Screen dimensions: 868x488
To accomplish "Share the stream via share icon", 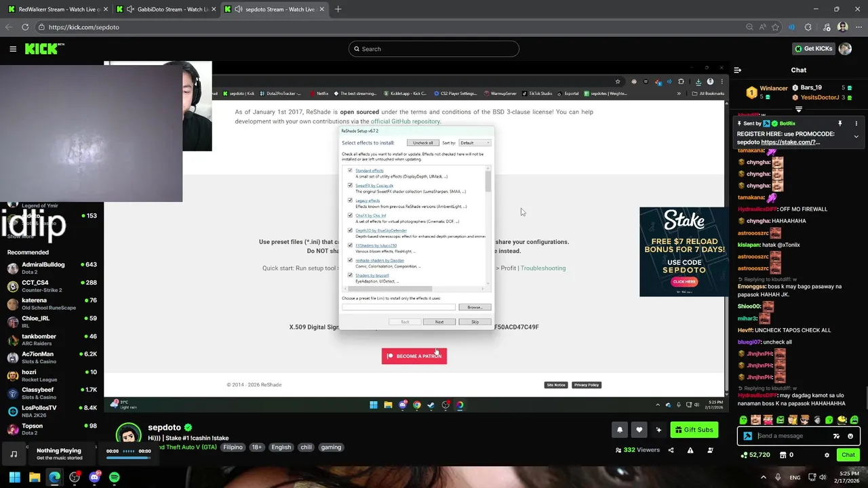I will coord(671,450).
